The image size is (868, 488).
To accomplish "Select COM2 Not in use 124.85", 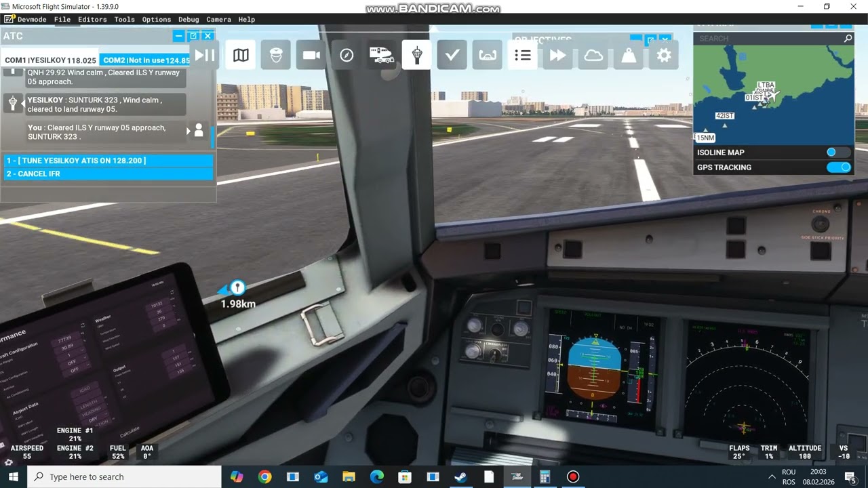I will point(145,60).
